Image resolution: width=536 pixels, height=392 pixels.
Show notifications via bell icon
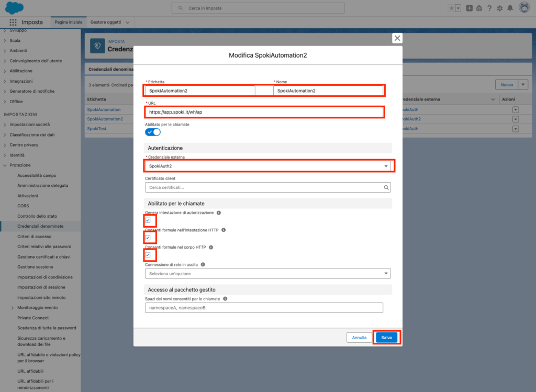coord(510,8)
